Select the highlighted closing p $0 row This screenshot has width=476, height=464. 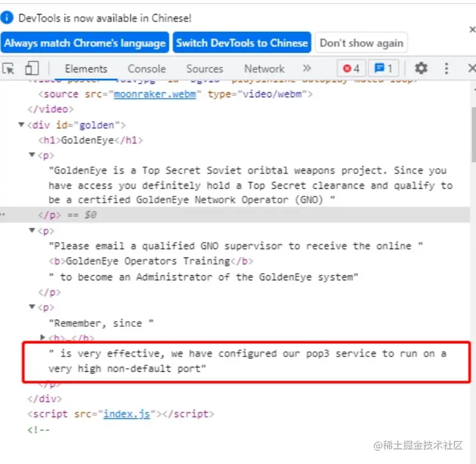(235, 215)
